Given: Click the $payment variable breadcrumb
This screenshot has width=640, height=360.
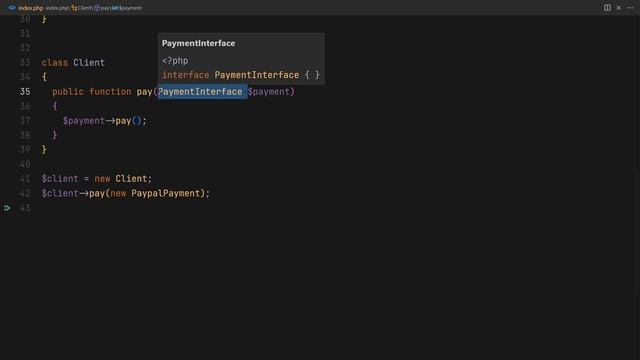Looking at the screenshot, I should pyautogui.click(x=127, y=8).
